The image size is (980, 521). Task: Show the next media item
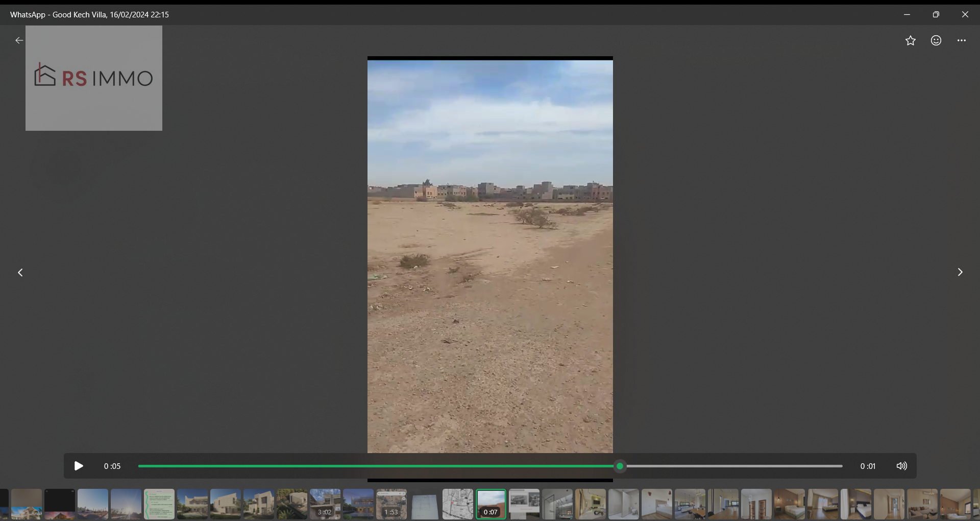(x=960, y=272)
